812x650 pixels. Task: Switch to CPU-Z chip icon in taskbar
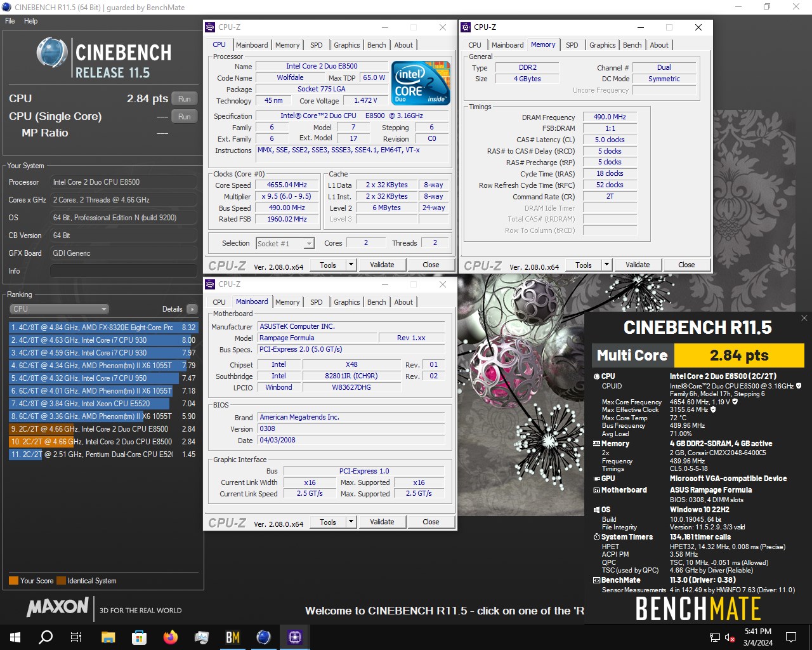tap(295, 637)
